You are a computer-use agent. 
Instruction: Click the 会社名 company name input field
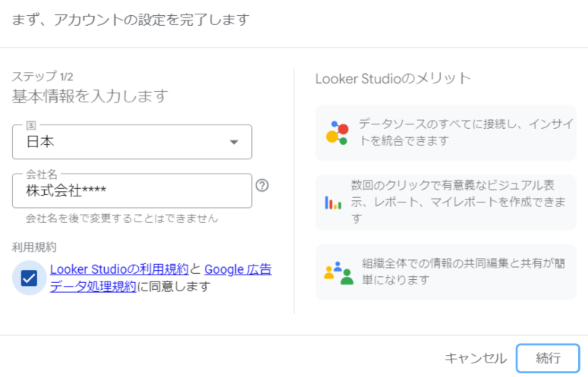pyautogui.click(x=132, y=190)
